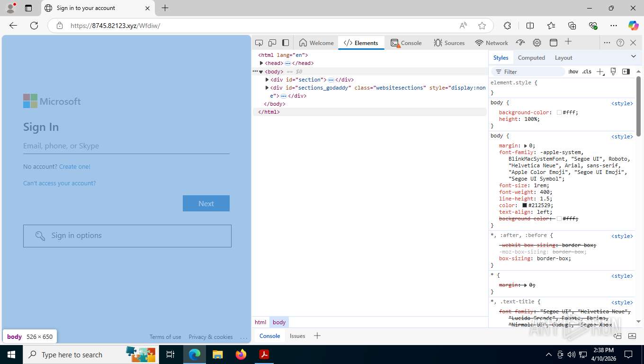View site information lock icon
Viewport: 644px width, 364px height.
point(60,26)
